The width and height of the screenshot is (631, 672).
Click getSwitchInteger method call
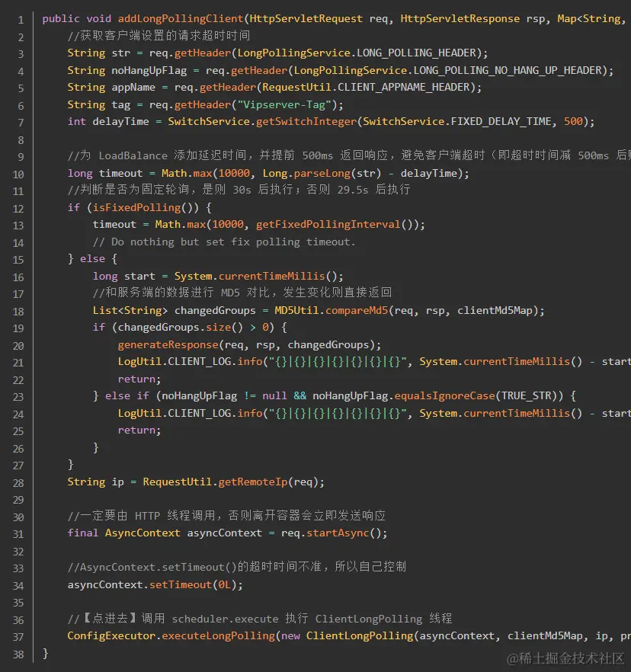point(306,122)
